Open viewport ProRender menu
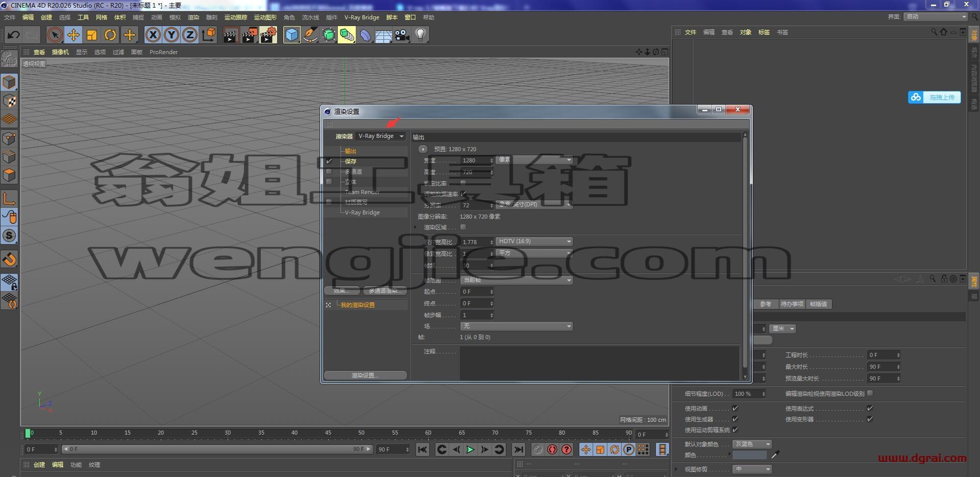 click(x=163, y=52)
